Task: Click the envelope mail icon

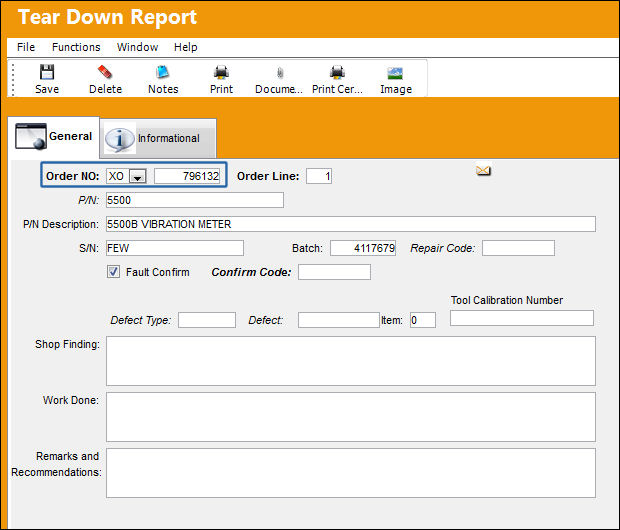Action: pyautogui.click(x=483, y=170)
